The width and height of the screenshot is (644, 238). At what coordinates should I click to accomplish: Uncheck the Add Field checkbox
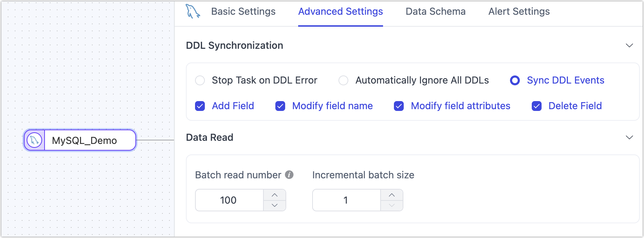point(200,106)
